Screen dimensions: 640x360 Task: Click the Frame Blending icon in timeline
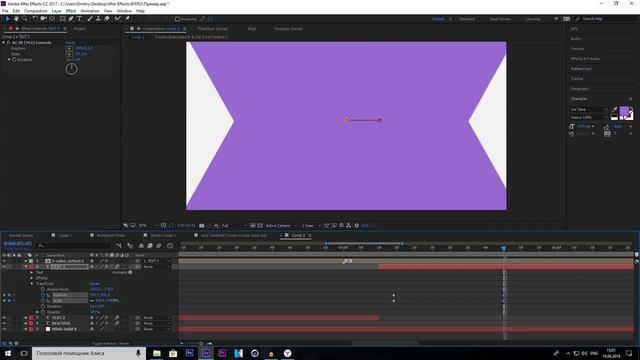150,246
